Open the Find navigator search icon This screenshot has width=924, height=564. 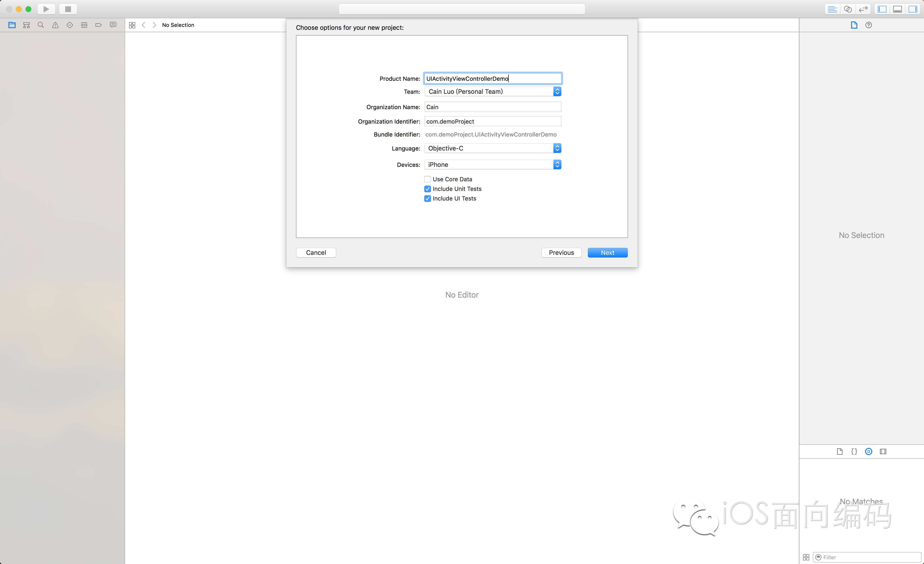coord(41,25)
